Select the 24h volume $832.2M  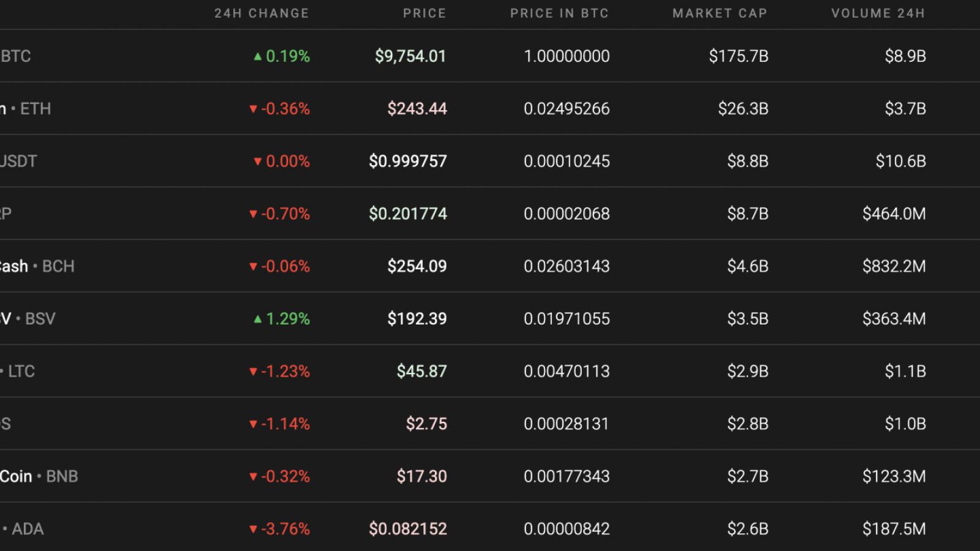tap(894, 266)
